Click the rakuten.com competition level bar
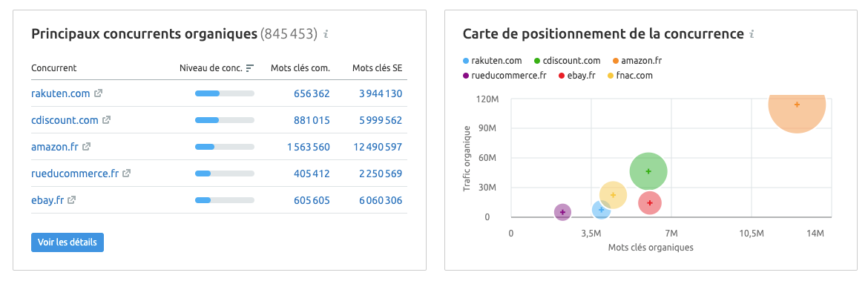The image size is (868, 281). (224, 93)
